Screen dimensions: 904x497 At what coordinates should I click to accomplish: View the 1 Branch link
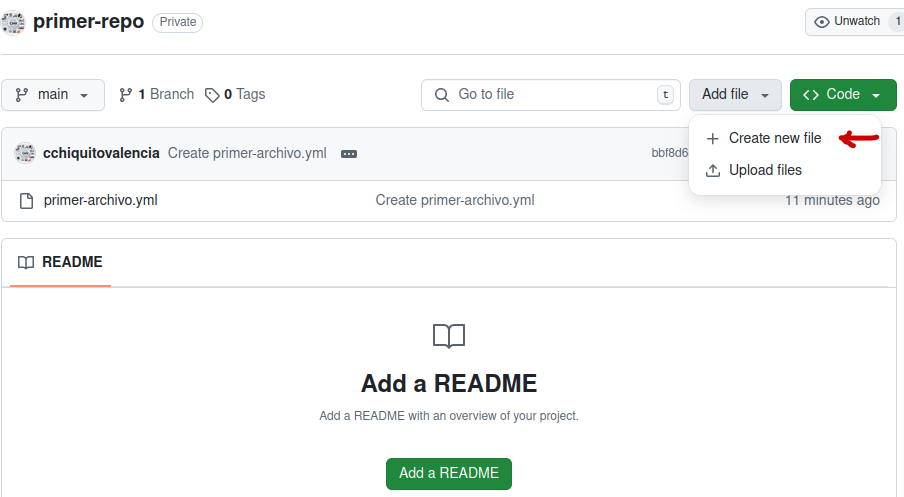click(156, 95)
